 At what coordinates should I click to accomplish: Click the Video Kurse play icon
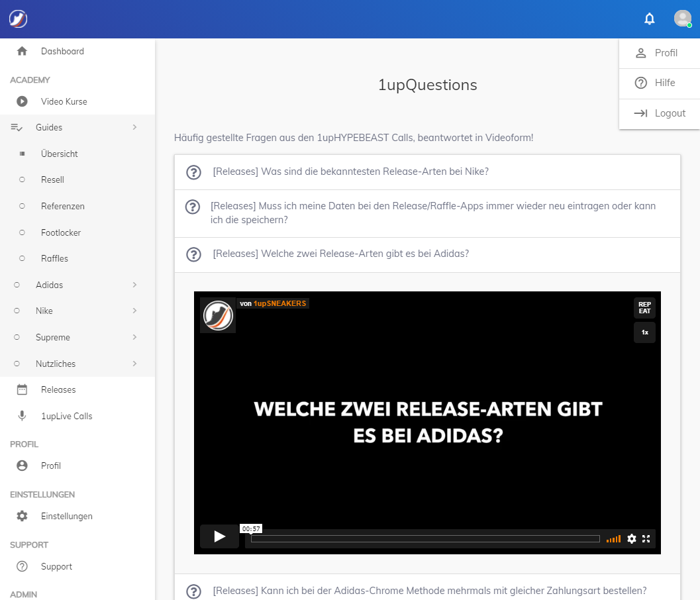[22, 101]
